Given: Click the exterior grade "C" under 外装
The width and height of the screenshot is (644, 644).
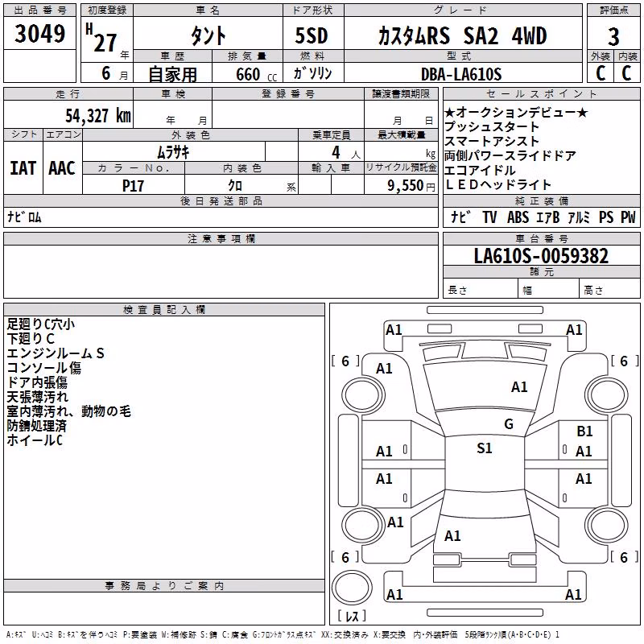Looking at the screenshot, I should pos(601,73).
